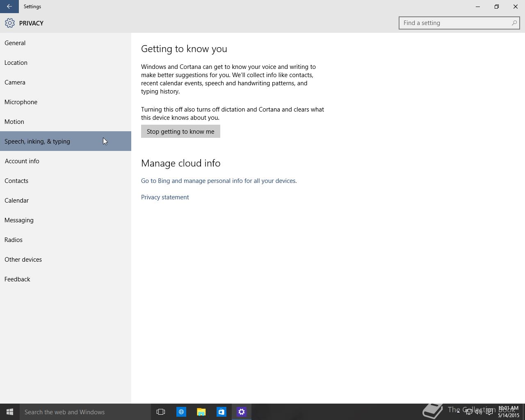Screen dimensions: 525x420
Task: Select the Motion category
Action: pos(66,121)
